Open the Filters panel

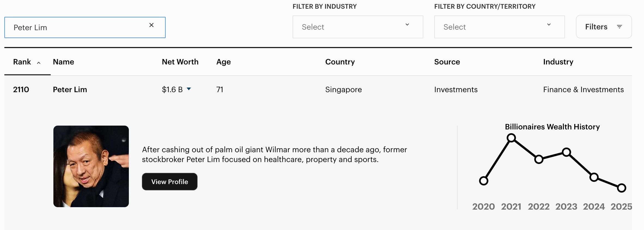coord(604,27)
